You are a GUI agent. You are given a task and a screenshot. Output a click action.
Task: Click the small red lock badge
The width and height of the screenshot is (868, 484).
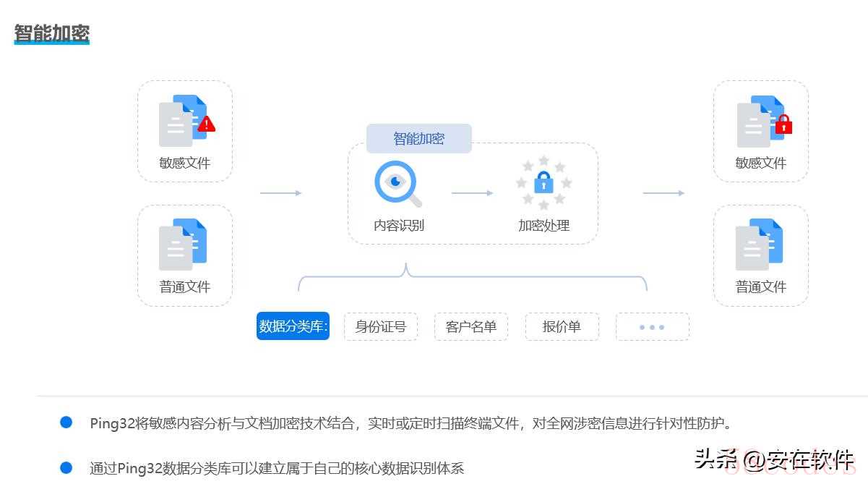point(784,125)
